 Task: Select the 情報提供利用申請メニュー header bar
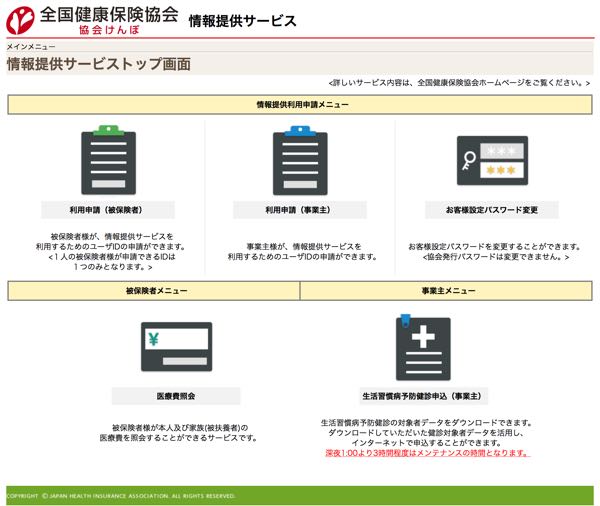coord(301,104)
